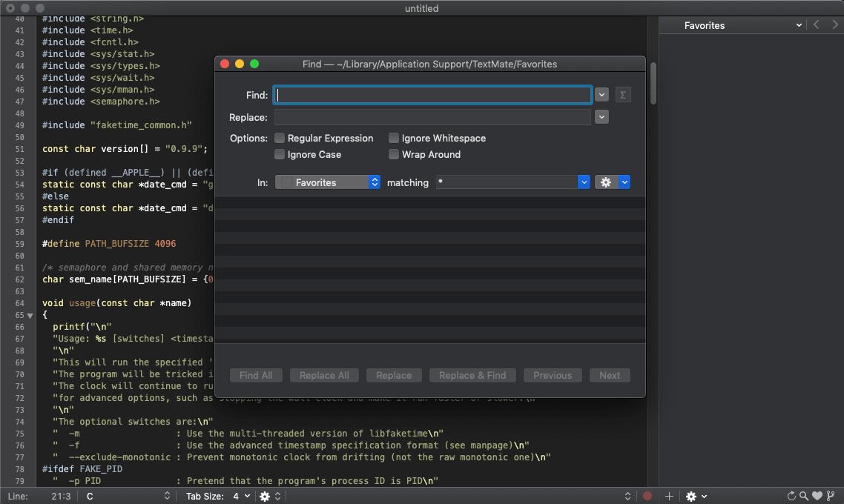Image resolution: width=844 pixels, height=504 pixels.
Task: Open the Find history dropdown arrow
Action: pyautogui.click(x=601, y=95)
